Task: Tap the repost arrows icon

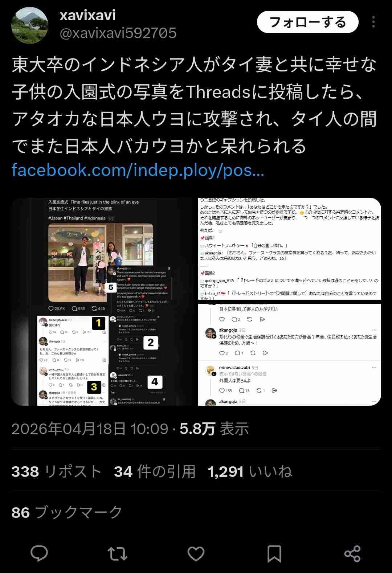Action: [118, 554]
